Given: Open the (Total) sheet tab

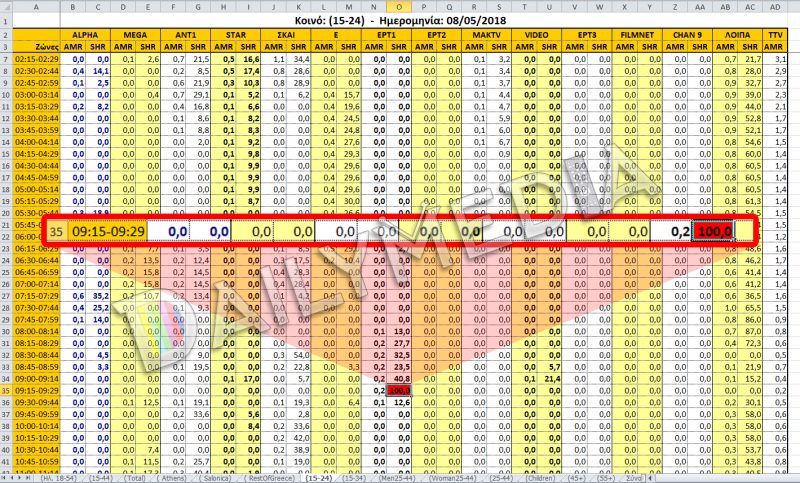Looking at the screenshot, I should tap(135, 478).
